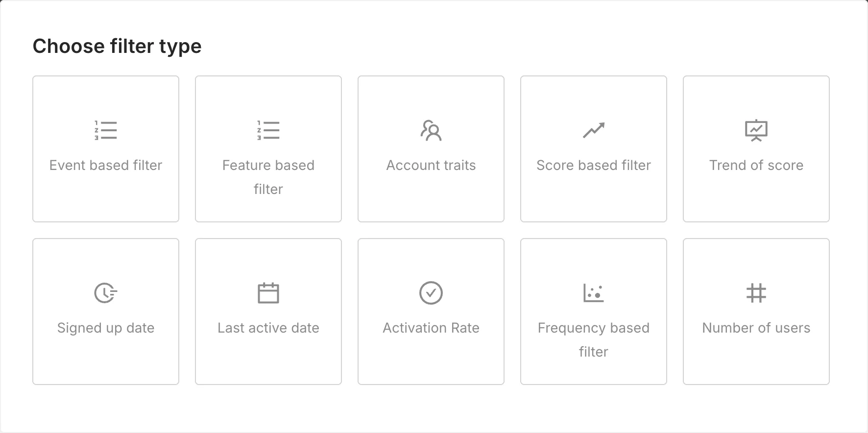
Task: Select the "Score based filter" text
Action: (x=594, y=166)
